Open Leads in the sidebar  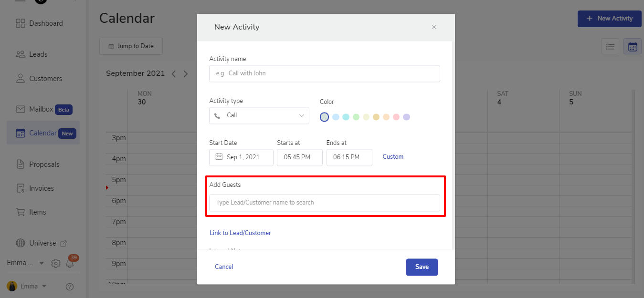(38, 54)
